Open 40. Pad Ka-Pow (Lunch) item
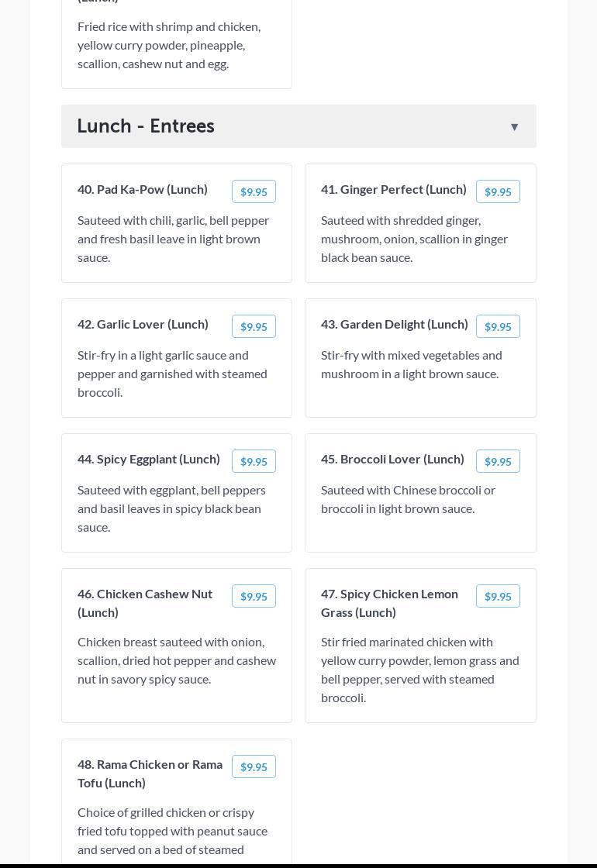 click(143, 189)
